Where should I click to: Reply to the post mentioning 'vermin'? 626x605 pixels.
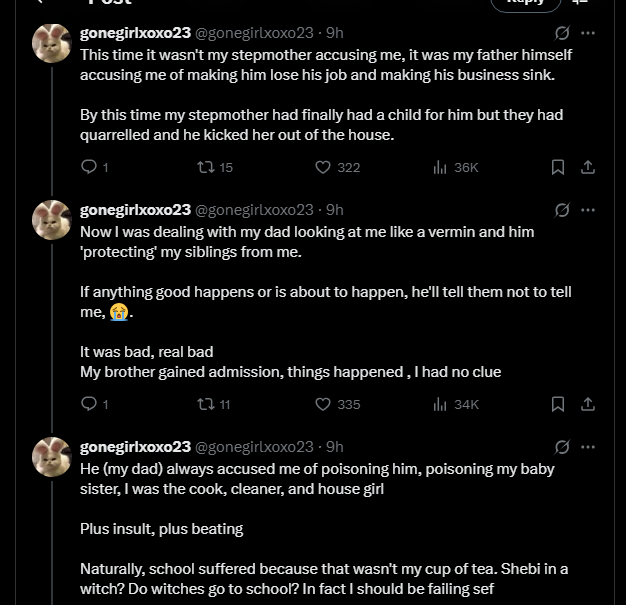(x=89, y=404)
